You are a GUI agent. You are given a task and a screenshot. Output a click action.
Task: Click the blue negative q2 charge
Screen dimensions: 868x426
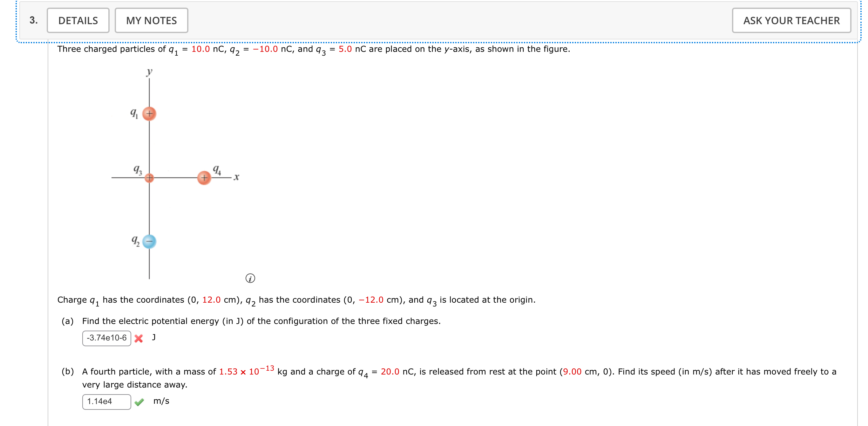149,242
